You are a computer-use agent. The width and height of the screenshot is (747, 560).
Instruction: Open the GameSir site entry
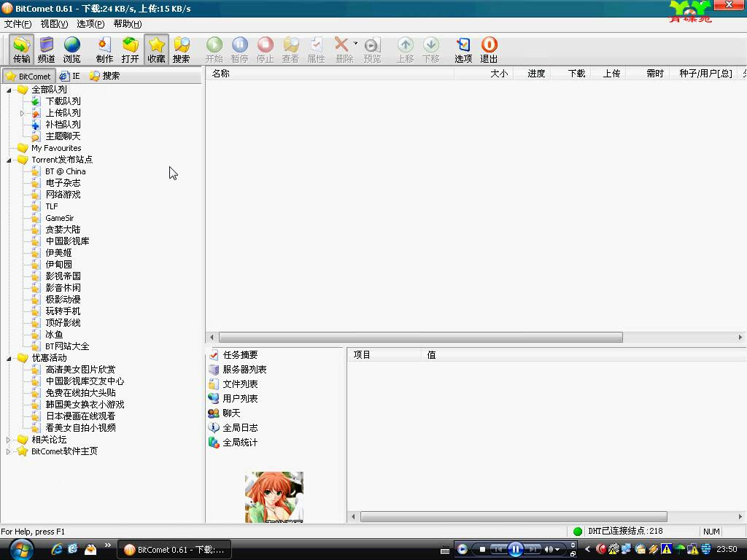(x=60, y=218)
